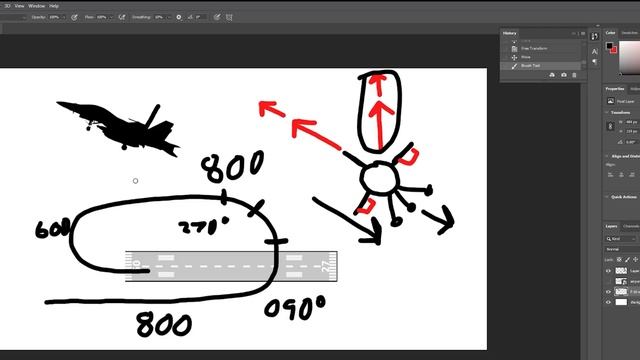Viewport: 640px width, 360px height.
Task: Open symmetry paint options icon
Action: pyautogui.click(x=229, y=17)
